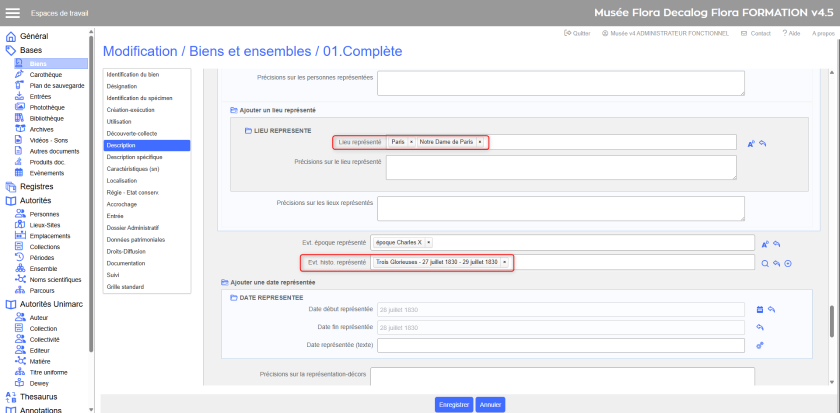
Task: Click the icon next to Date représentée (texte)
Action: pyautogui.click(x=760, y=345)
